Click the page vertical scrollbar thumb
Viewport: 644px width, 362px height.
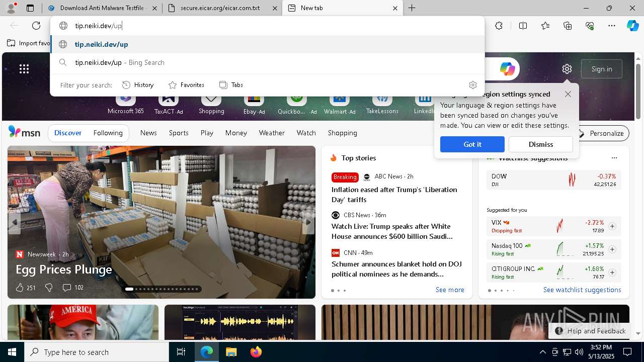point(638,92)
